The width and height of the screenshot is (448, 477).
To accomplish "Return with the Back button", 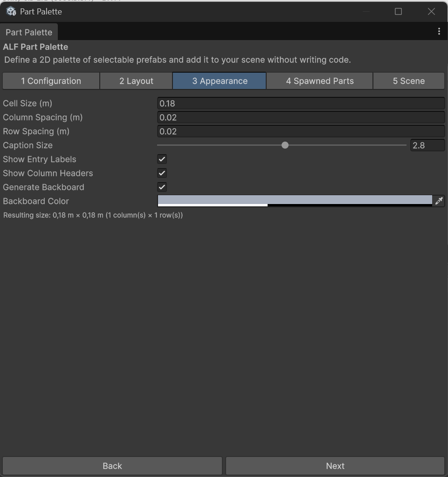I will [x=112, y=466].
